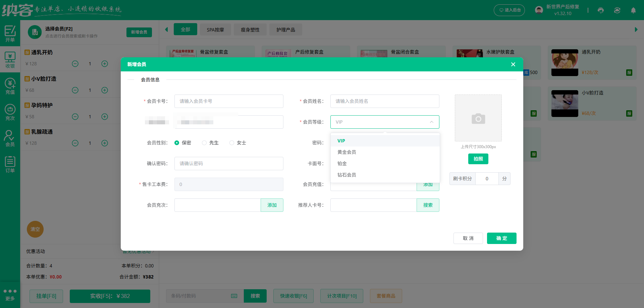Confirm with the 确定 button
This screenshot has width=644, height=308.
point(501,238)
